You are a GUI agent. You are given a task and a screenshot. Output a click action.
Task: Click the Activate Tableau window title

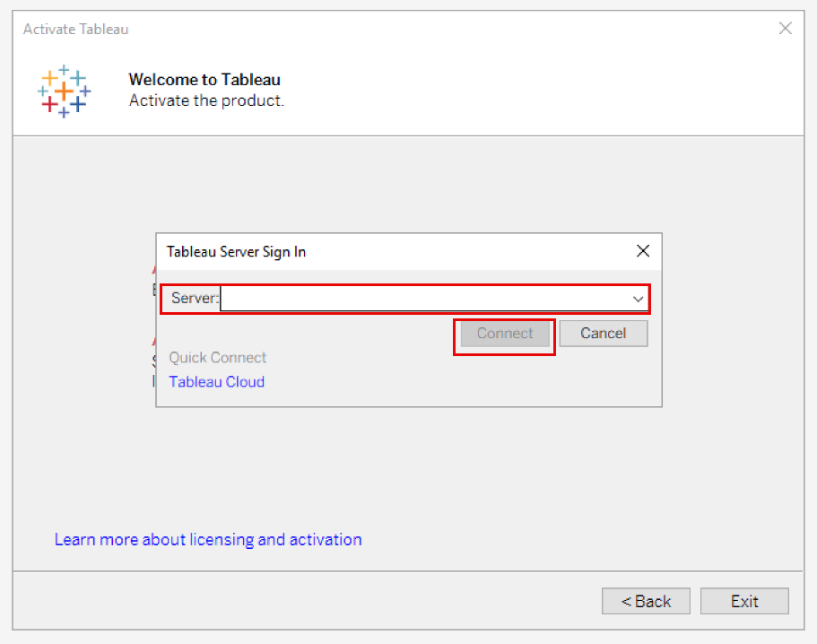coord(75,30)
